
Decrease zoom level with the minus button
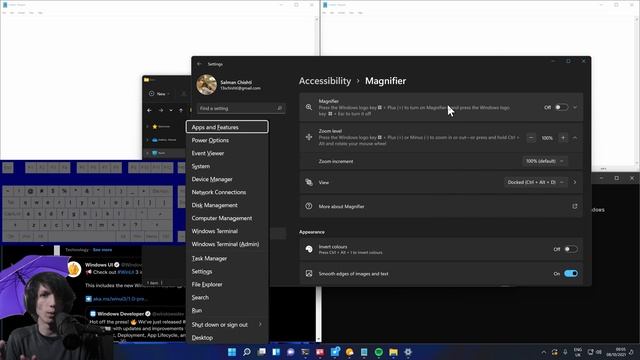[x=531, y=138]
